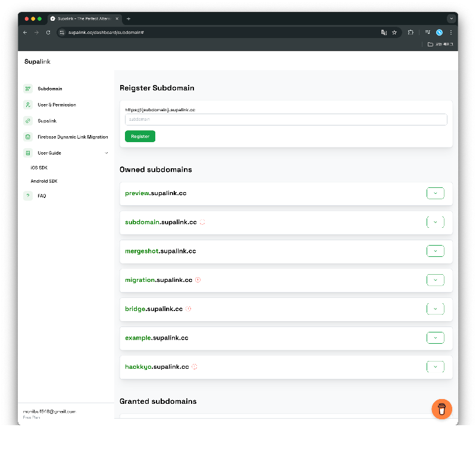This screenshot has height=449, width=476.
Task: Click the browser back arrow
Action: tap(25, 33)
